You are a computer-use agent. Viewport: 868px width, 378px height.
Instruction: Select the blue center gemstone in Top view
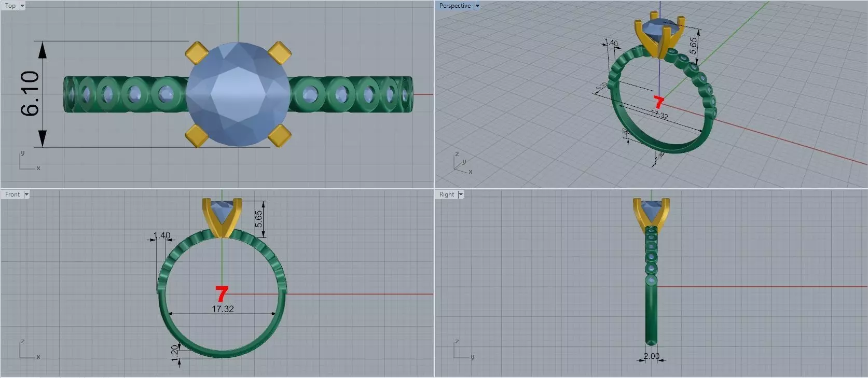[238, 94]
